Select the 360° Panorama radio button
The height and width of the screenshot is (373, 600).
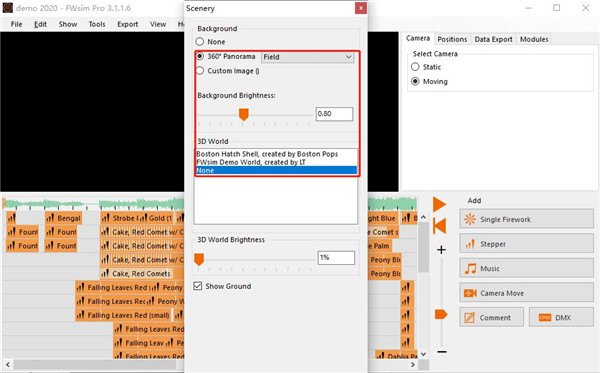click(x=200, y=56)
